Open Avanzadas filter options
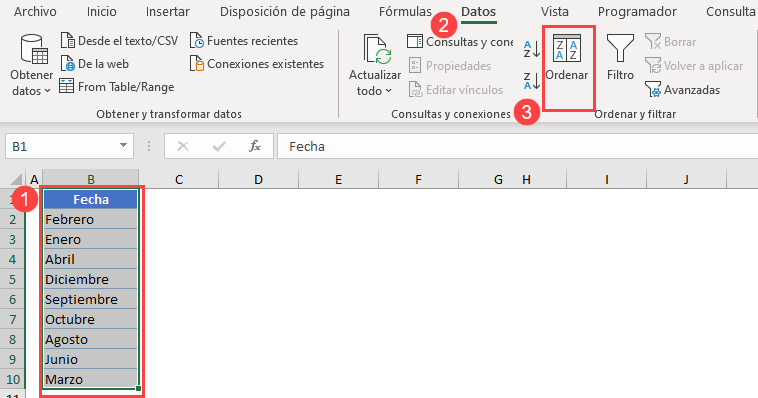 (683, 90)
